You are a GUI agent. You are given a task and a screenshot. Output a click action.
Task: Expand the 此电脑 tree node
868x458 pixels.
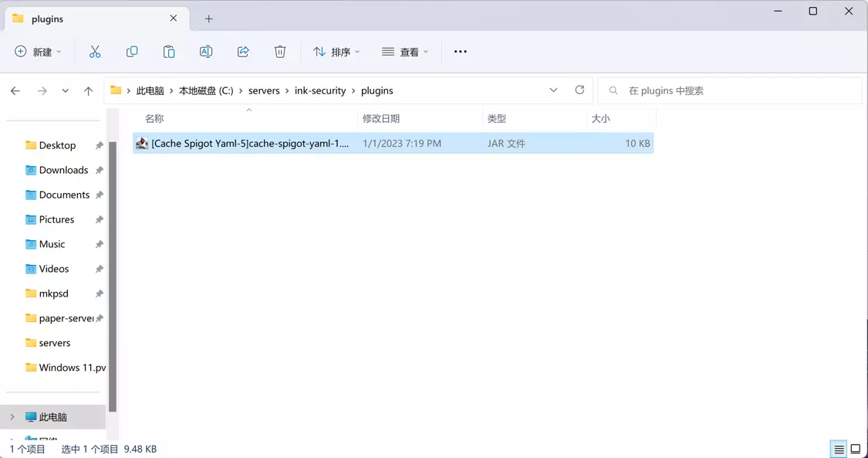pyautogui.click(x=12, y=417)
